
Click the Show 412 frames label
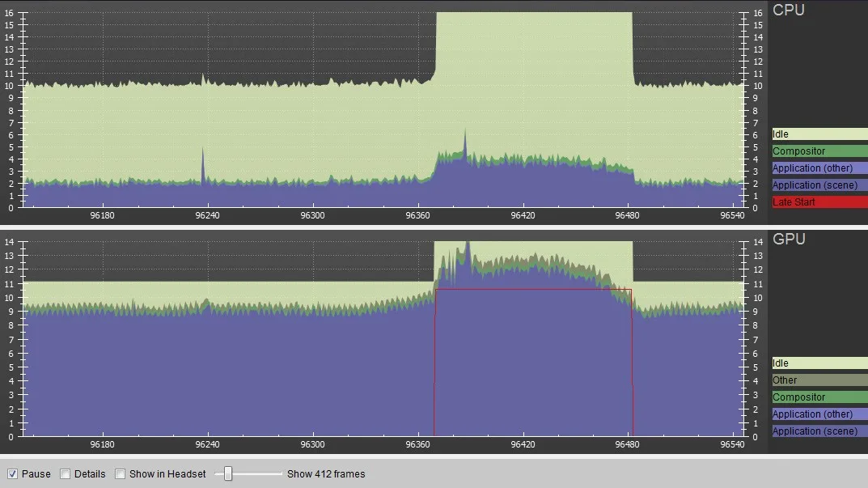pyautogui.click(x=326, y=474)
